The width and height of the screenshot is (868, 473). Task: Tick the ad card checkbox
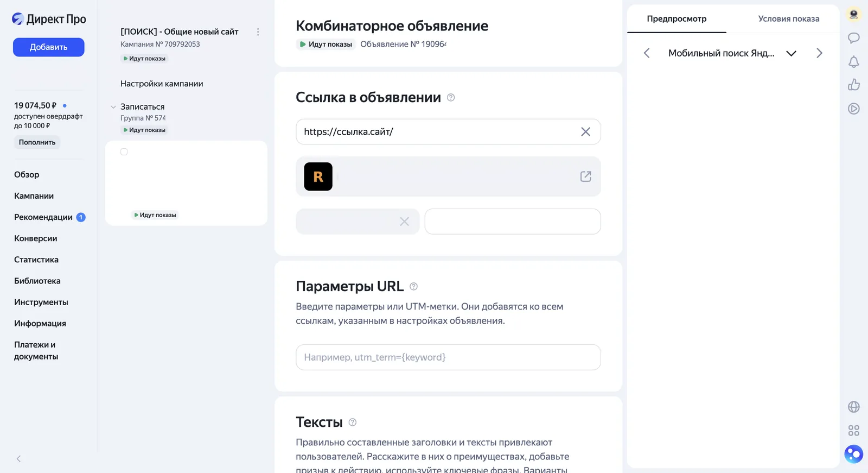(x=124, y=152)
